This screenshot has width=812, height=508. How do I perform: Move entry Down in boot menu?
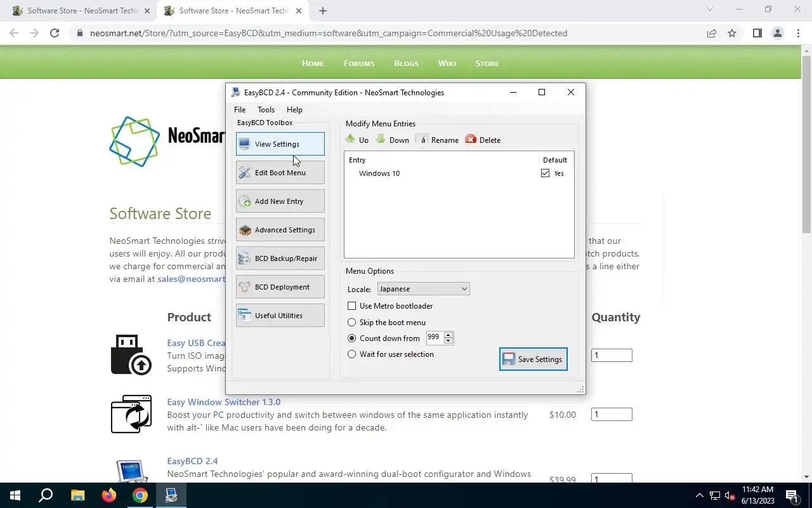pyautogui.click(x=393, y=140)
